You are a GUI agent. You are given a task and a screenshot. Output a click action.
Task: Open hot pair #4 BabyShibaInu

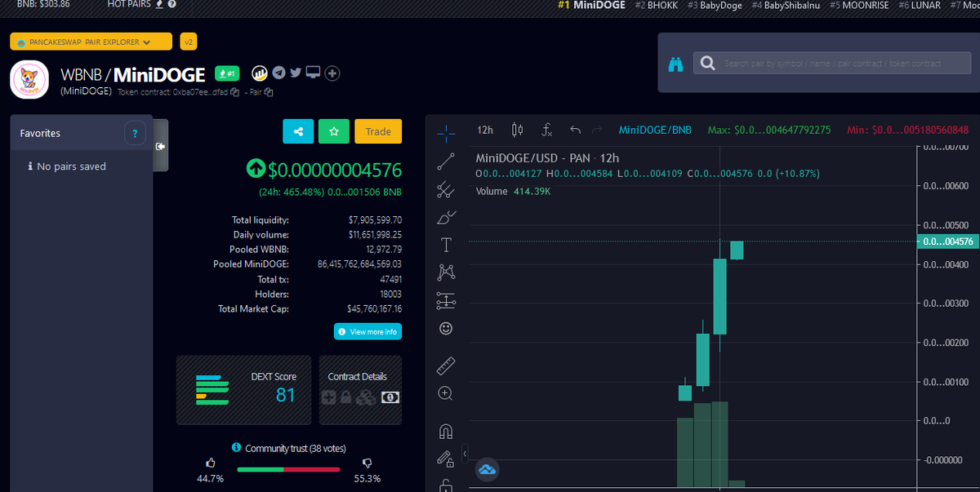pos(786,5)
